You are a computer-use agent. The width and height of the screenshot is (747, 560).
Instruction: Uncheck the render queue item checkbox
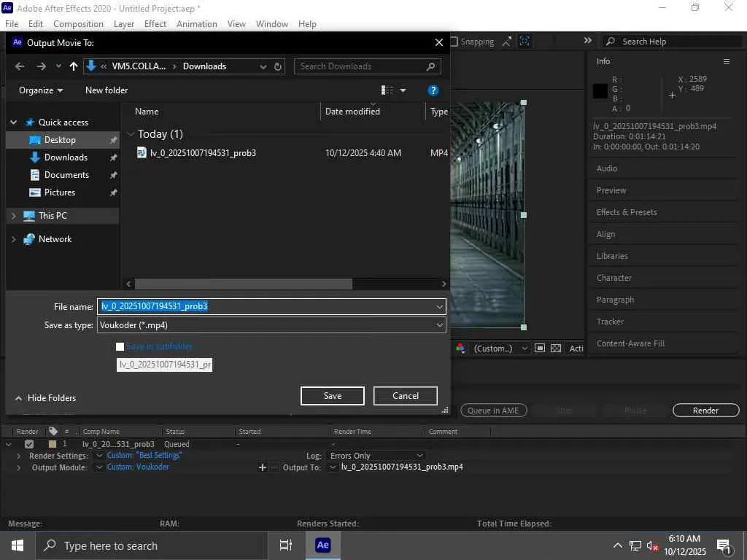(29, 444)
